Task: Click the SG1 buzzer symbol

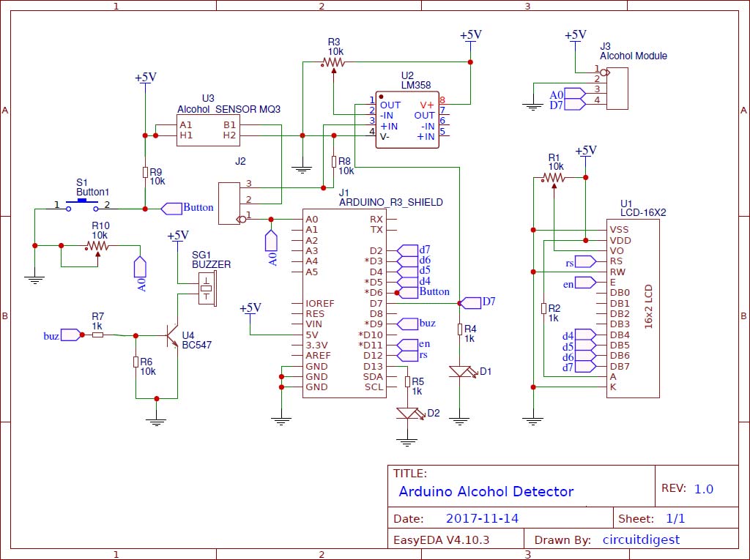Action: click(206, 288)
